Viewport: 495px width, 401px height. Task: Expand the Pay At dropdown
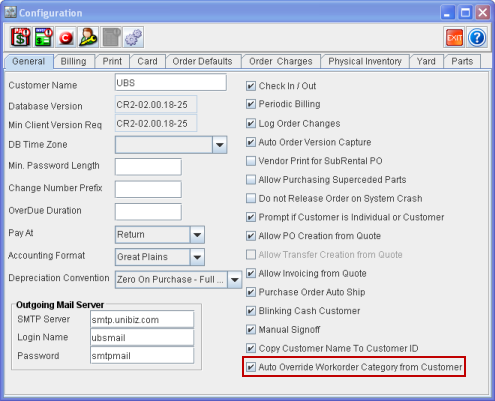pyautogui.click(x=197, y=235)
